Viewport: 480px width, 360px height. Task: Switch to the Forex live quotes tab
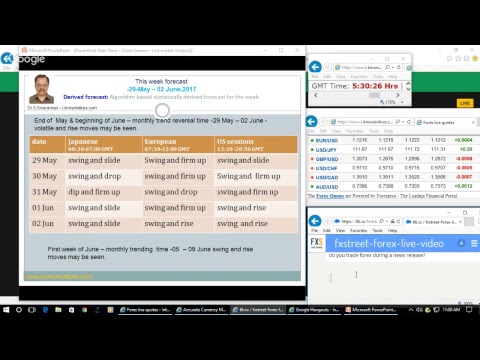[442, 122]
